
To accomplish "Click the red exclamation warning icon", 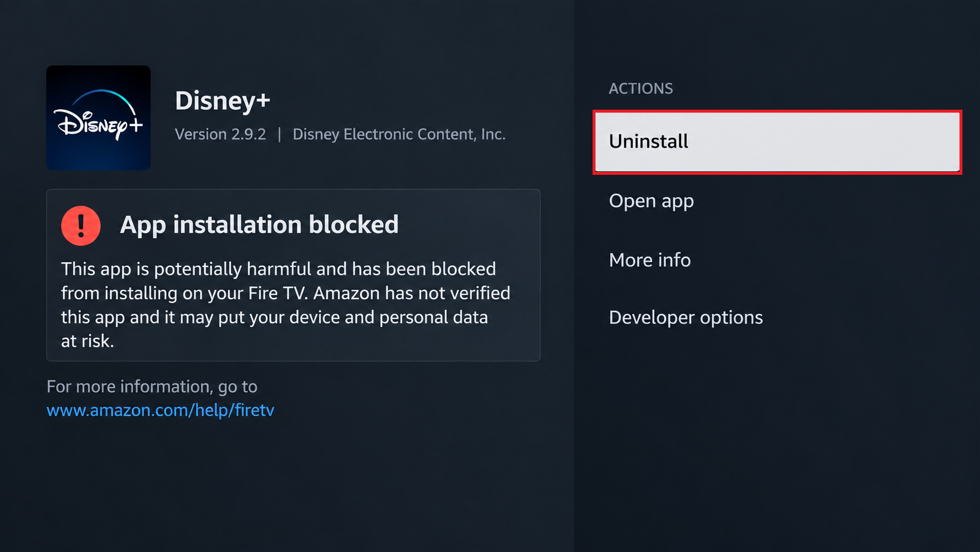I will 81,226.
